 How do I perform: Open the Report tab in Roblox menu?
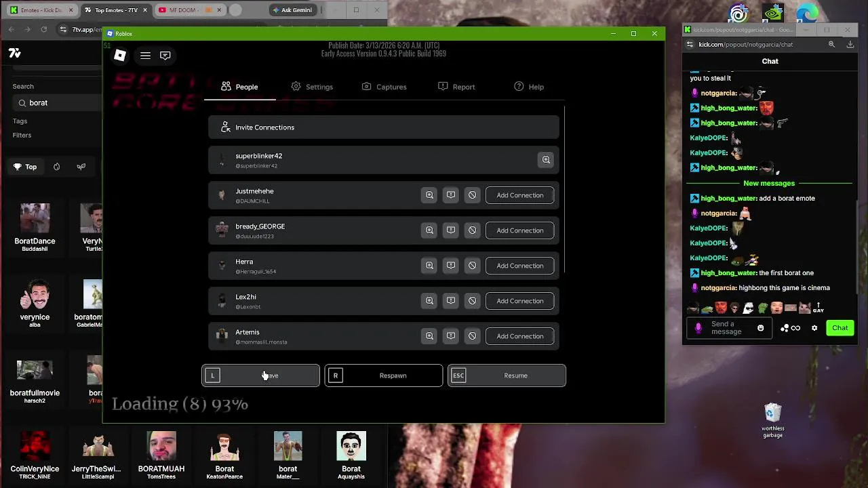(x=456, y=87)
